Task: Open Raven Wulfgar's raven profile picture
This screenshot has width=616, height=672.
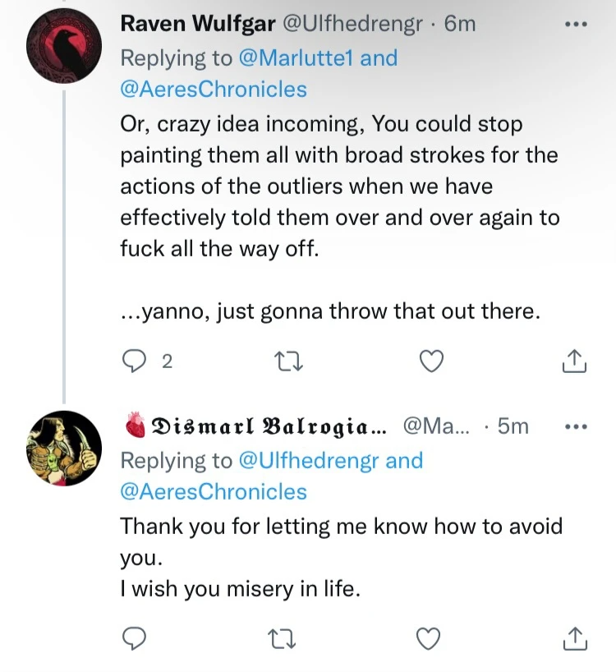Action: click(x=64, y=46)
